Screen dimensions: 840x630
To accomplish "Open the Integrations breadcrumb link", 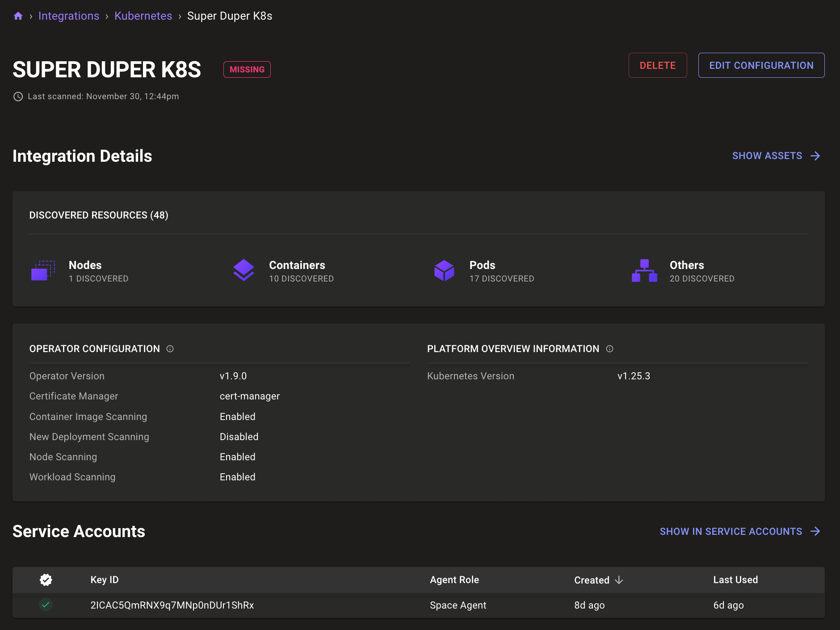I will point(69,15).
